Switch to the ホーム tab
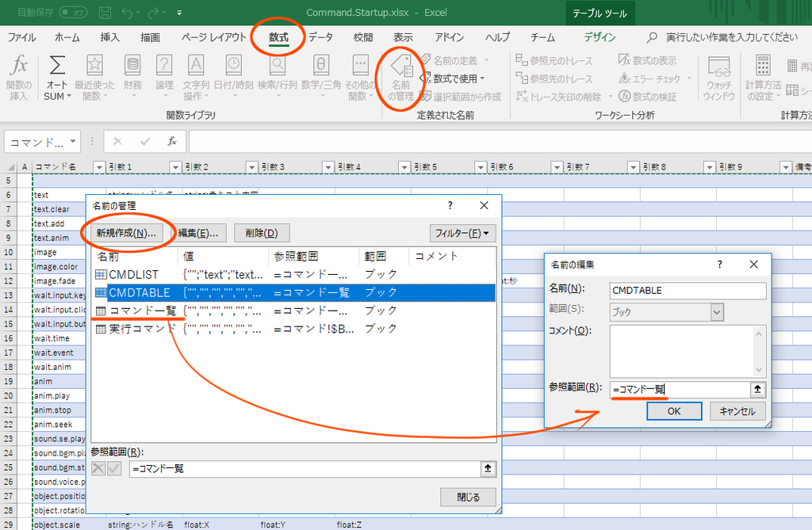The height and width of the screenshot is (530, 812). tap(67, 37)
